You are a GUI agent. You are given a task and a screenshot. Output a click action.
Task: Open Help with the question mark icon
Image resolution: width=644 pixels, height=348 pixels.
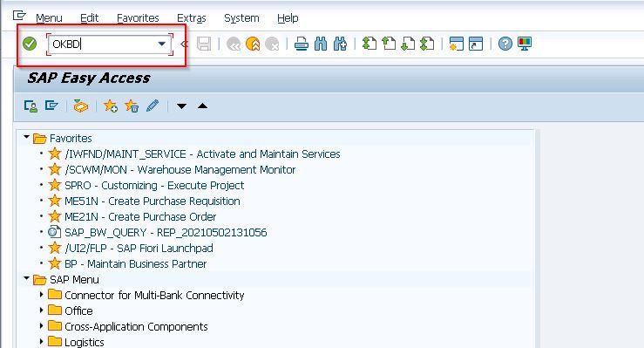(505, 44)
